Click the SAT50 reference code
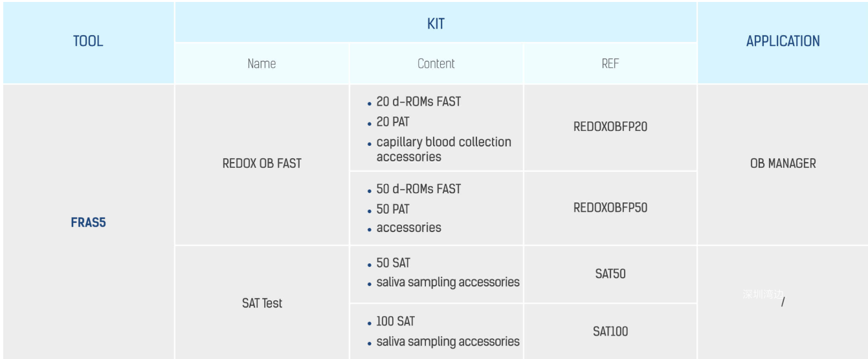The image size is (868, 359). coord(610,273)
